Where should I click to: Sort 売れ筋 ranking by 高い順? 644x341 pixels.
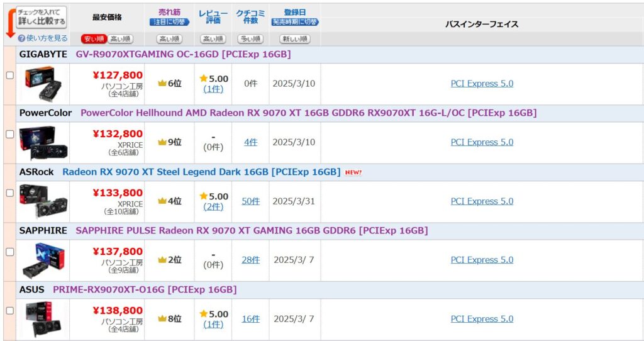click(x=169, y=39)
